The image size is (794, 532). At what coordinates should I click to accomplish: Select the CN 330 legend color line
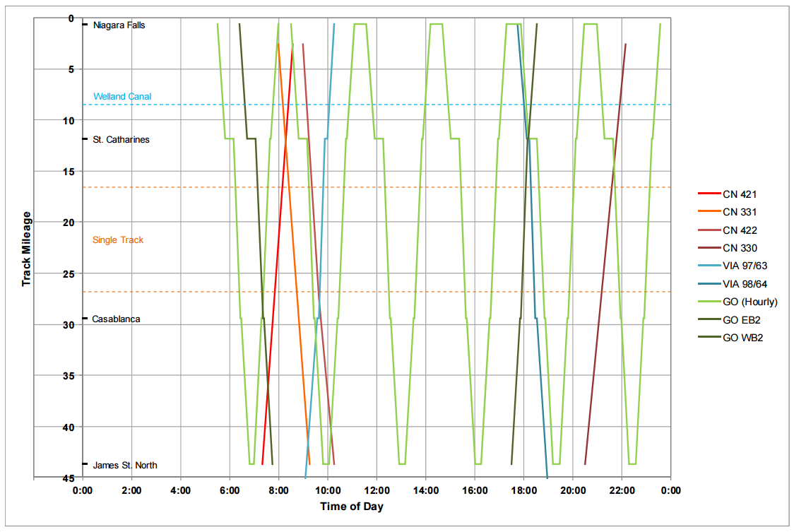(707, 248)
